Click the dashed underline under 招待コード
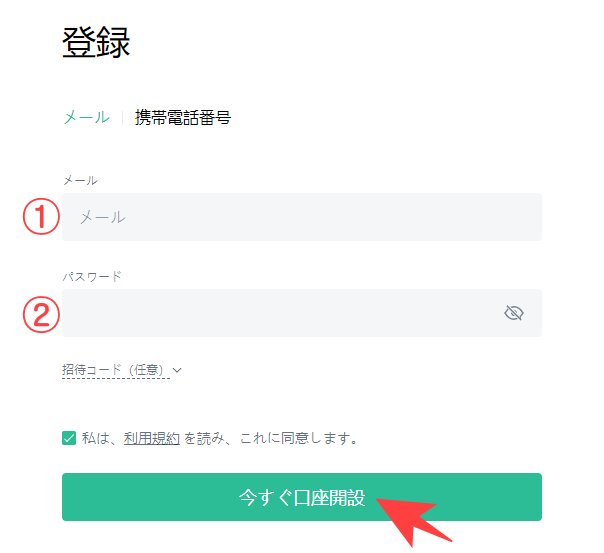The width and height of the screenshot is (604, 553). 116,378
